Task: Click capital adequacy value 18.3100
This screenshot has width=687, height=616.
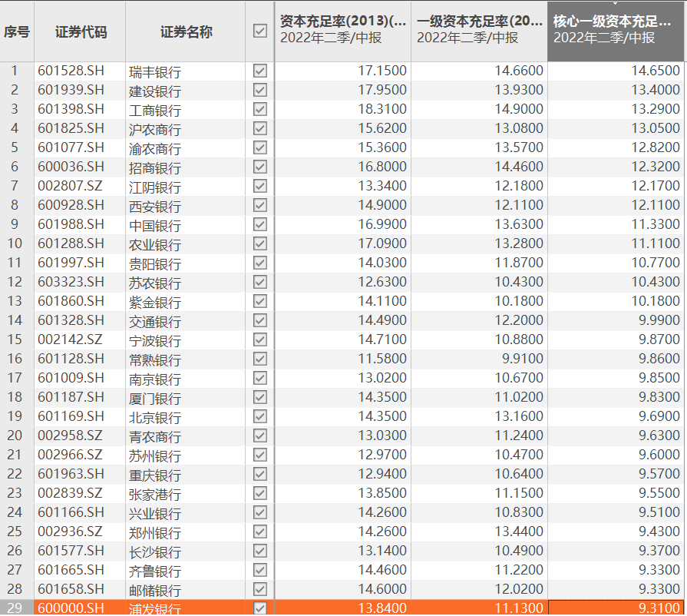Action: 382,109
